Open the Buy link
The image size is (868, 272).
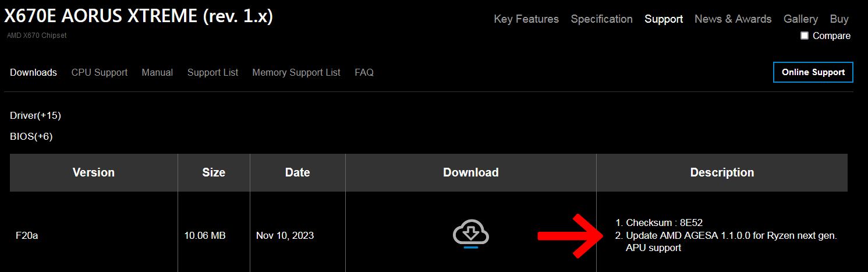[839, 19]
